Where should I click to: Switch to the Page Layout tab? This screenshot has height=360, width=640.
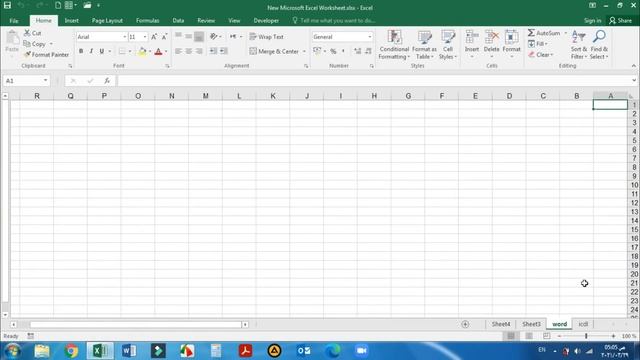(107, 20)
